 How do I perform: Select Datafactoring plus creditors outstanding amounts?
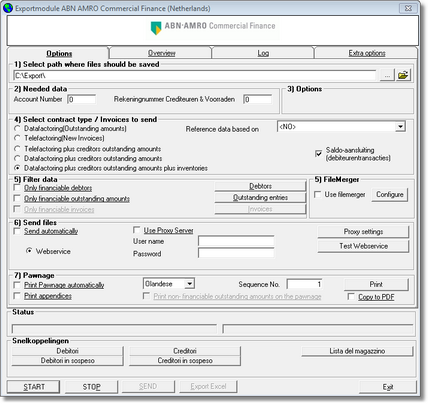tap(17, 158)
